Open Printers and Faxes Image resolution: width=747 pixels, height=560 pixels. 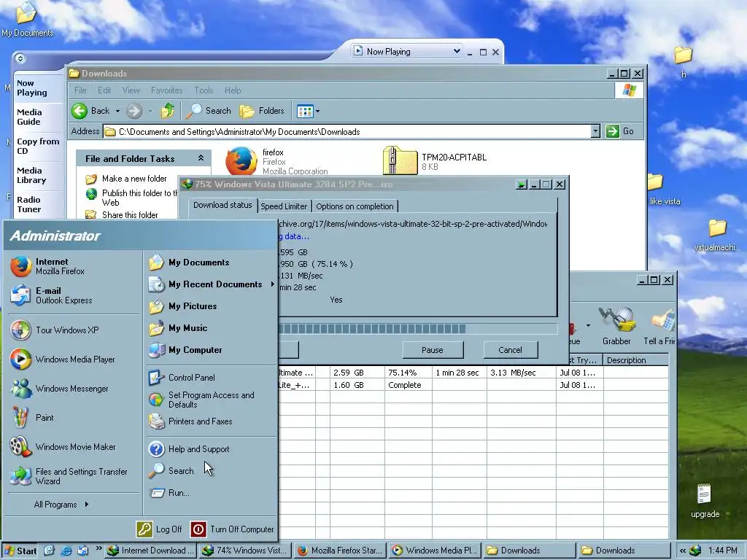190,421
